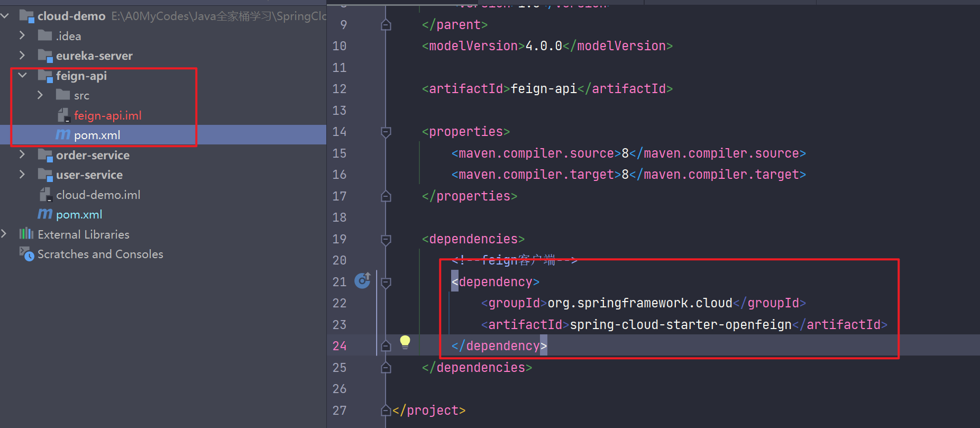This screenshot has width=980, height=428.
Task: Click Maven icon of feign-api pom.xml
Action: [63, 135]
